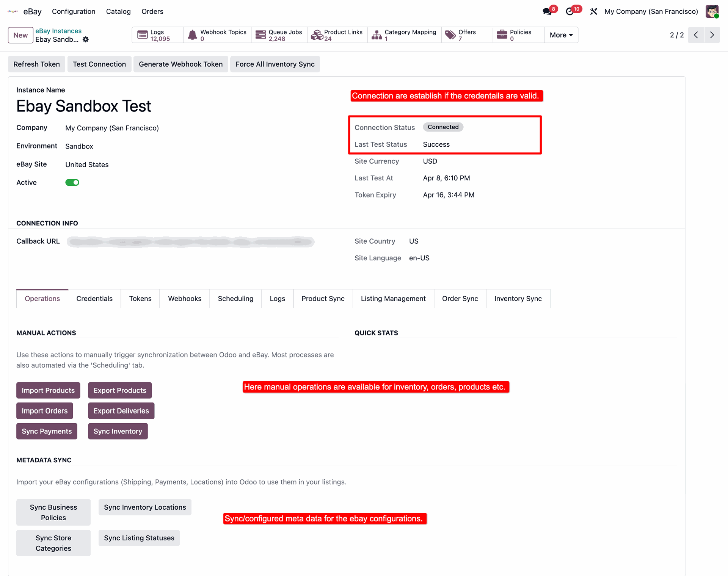
Task: Click the Sync Payments button
Action: click(x=47, y=431)
